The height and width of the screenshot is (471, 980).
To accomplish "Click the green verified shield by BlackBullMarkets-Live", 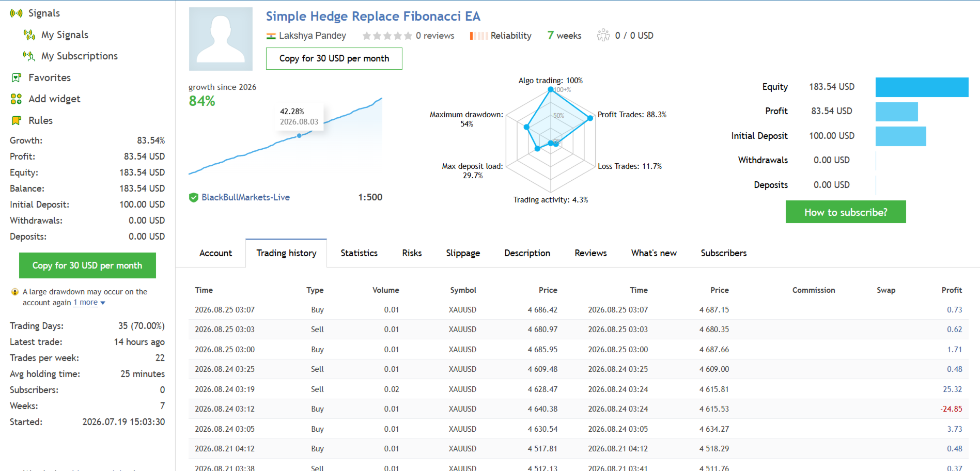I will pyautogui.click(x=194, y=197).
